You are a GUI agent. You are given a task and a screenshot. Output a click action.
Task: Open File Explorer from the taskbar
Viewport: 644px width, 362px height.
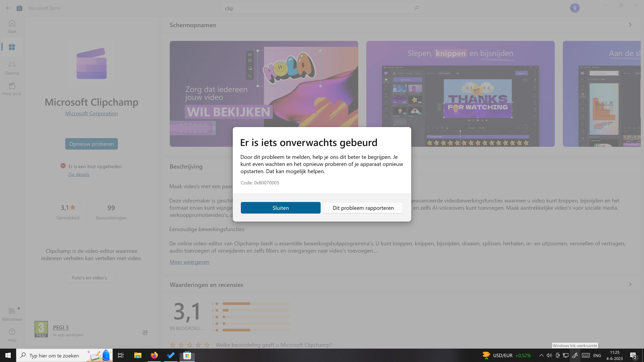click(x=138, y=355)
